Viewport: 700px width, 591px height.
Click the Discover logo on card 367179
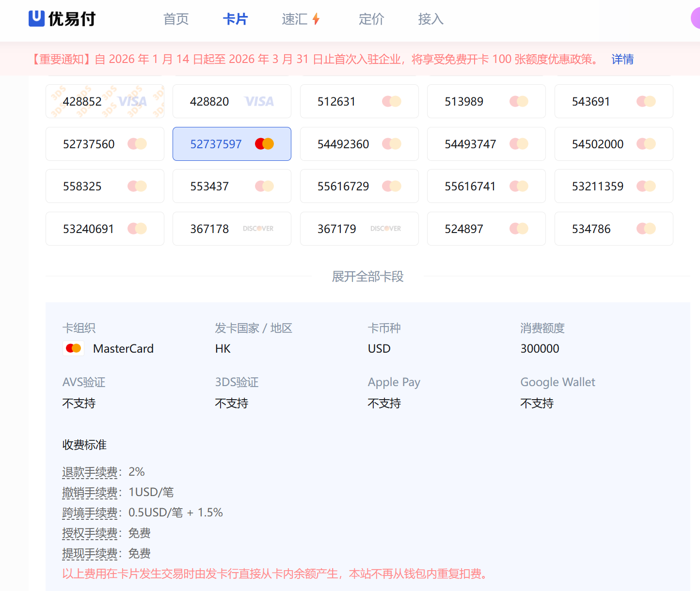385,229
